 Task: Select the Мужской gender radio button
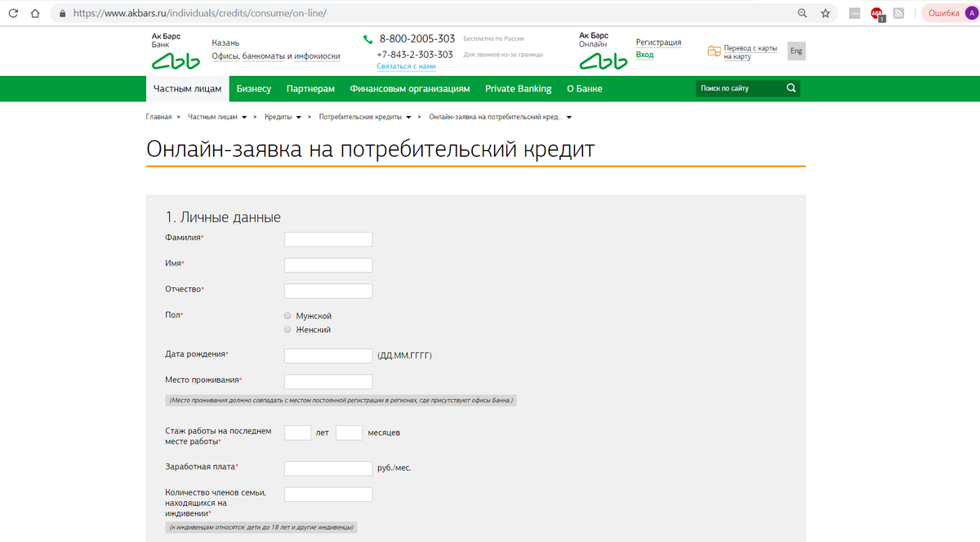287,315
